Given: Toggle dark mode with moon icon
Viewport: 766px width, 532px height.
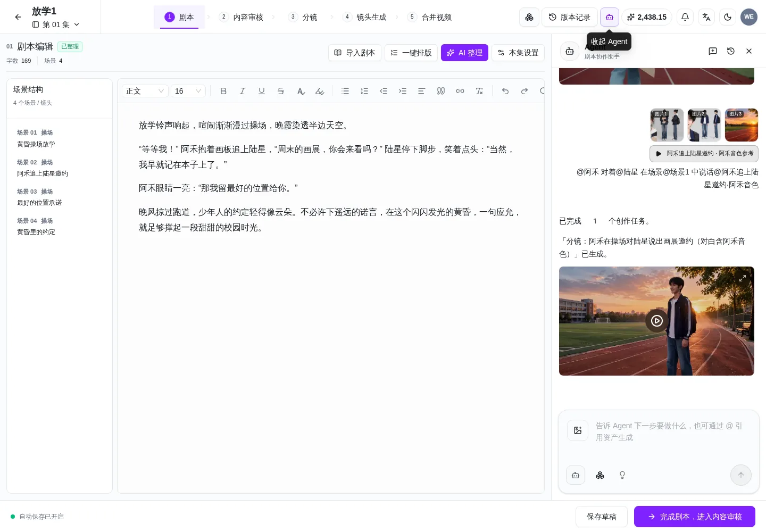Looking at the screenshot, I should [x=728, y=17].
